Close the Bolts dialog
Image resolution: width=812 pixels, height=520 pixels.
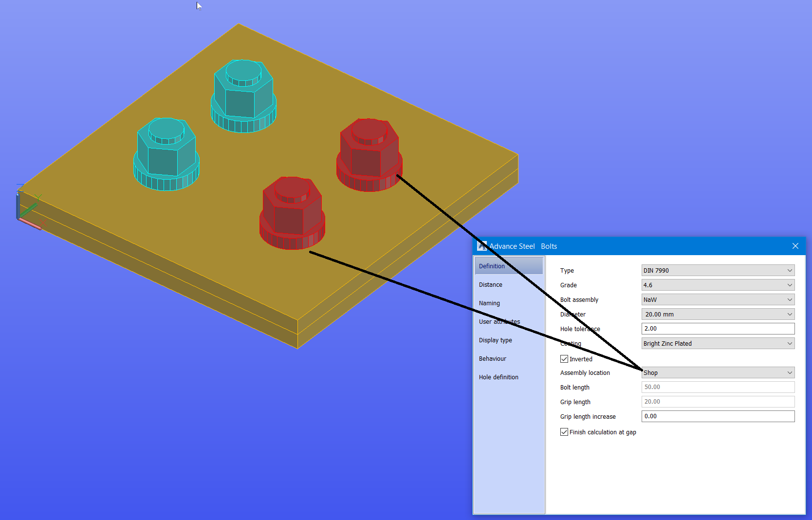click(x=795, y=246)
